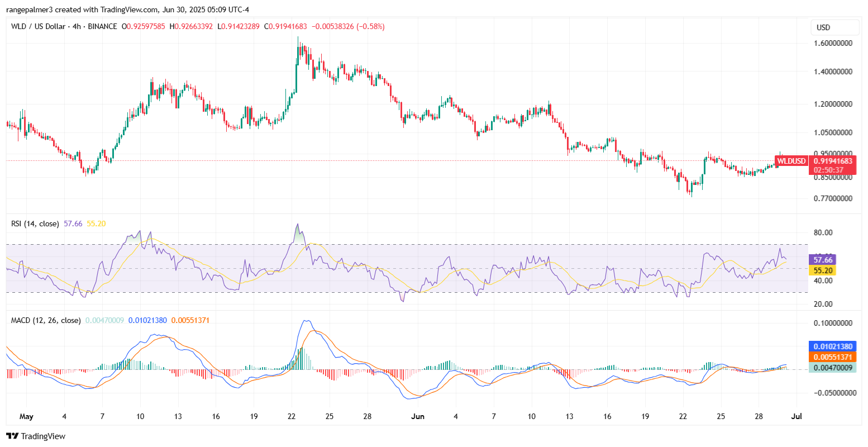Click the yellow 55.20 RSI axis tag

pyautogui.click(x=824, y=270)
